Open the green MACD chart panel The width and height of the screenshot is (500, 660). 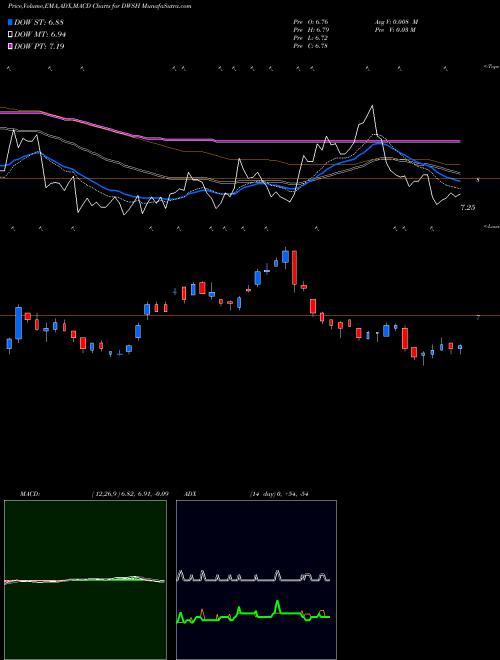click(85, 580)
